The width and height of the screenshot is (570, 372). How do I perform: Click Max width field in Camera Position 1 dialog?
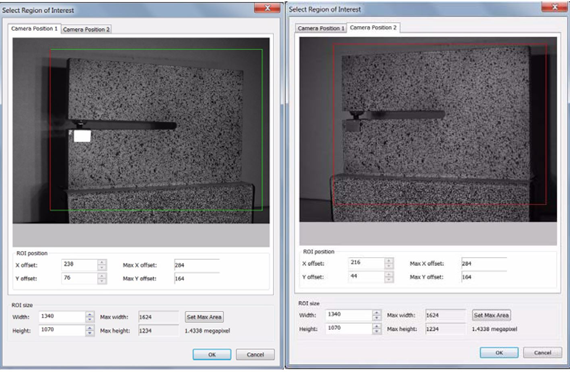click(158, 317)
